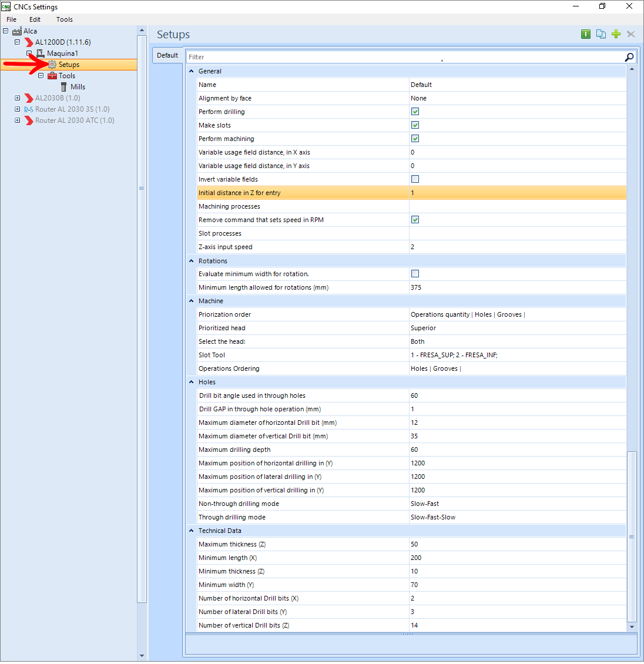Click the CNCs Settings app icon in title bar

point(6,6)
